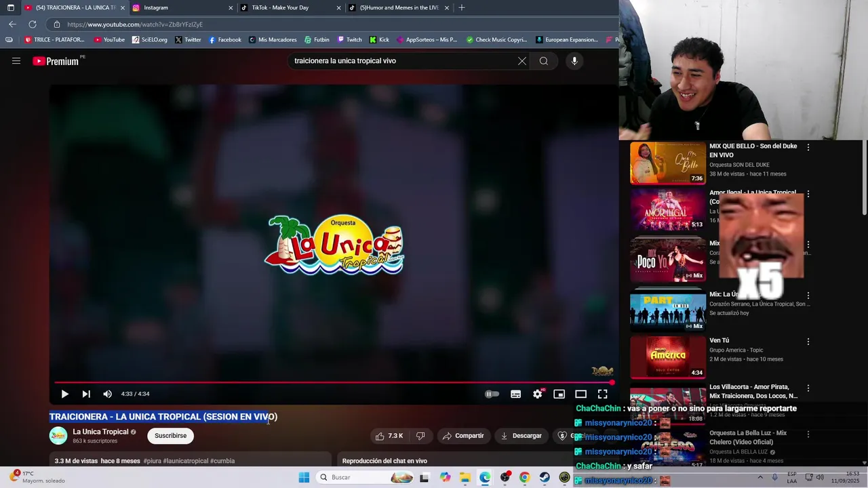Dislike the video

(420, 436)
